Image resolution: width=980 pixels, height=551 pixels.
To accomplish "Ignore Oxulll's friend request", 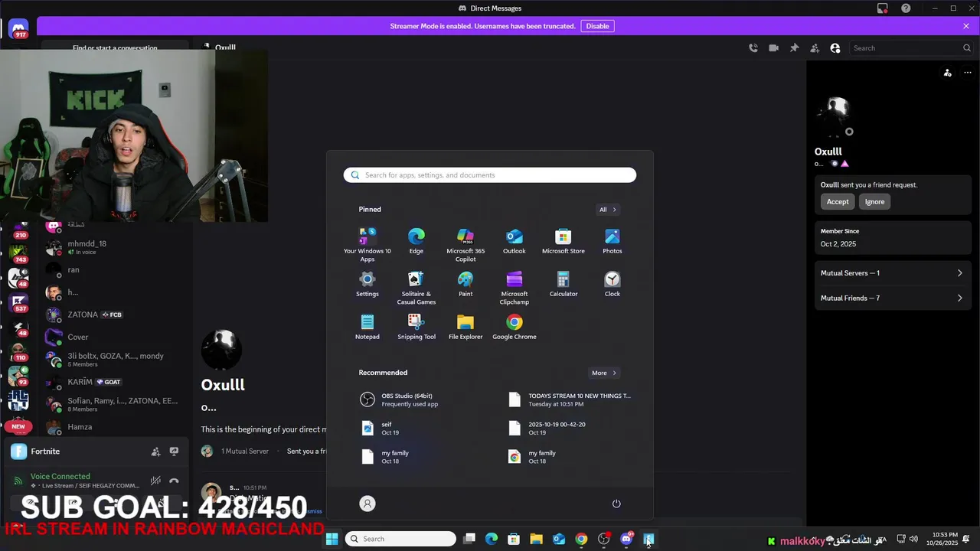I will tap(874, 202).
